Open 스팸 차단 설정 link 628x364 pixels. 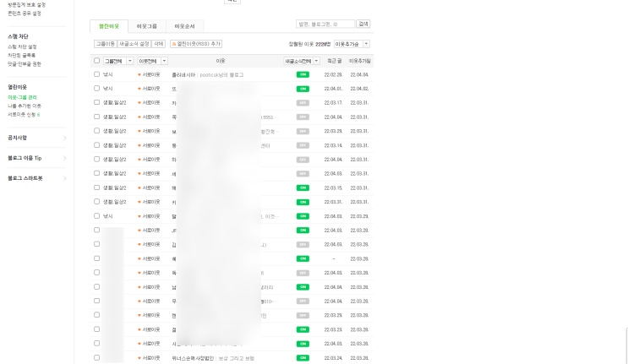(22, 46)
